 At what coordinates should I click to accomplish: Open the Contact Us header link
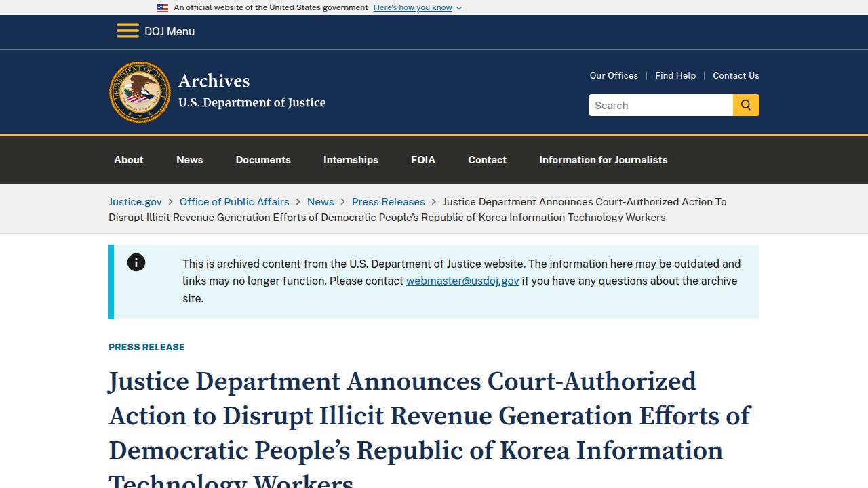[x=736, y=75]
